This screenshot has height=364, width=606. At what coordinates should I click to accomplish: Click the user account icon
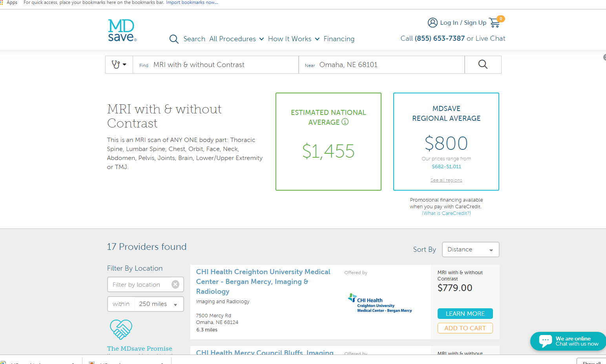pos(433,22)
